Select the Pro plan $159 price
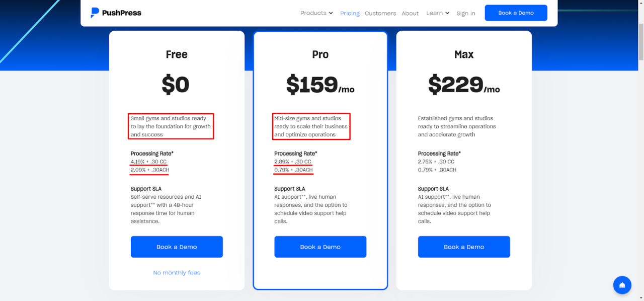Screen dimensions: 644x301 pyautogui.click(x=320, y=85)
